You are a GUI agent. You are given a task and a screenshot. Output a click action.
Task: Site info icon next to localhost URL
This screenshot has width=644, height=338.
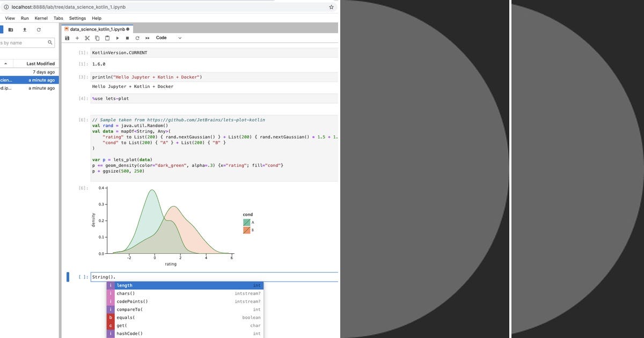tap(6, 7)
